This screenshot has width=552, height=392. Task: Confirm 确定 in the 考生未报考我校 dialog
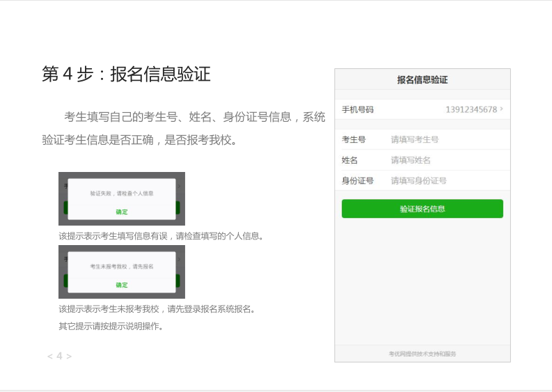tap(122, 285)
